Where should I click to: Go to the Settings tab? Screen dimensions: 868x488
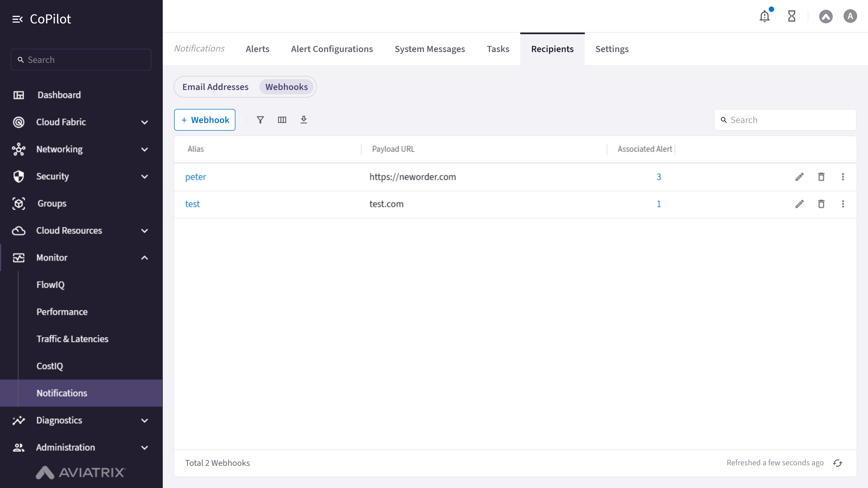tap(612, 49)
